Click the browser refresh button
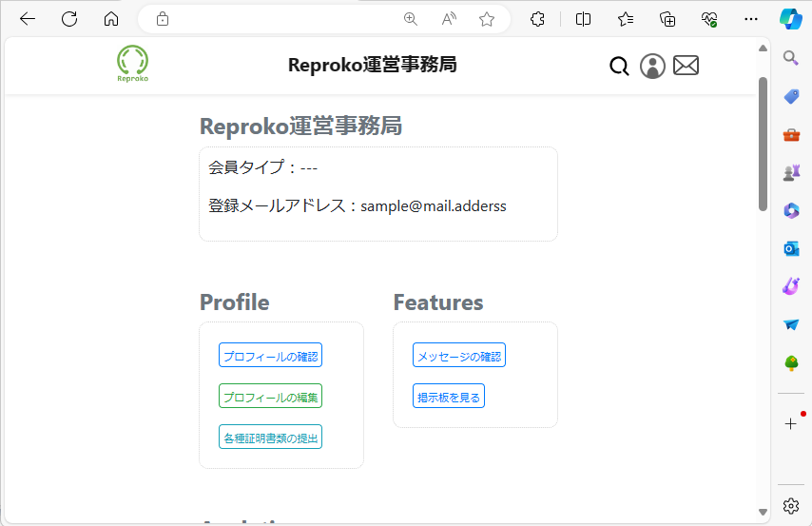The width and height of the screenshot is (812, 526). point(69,19)
